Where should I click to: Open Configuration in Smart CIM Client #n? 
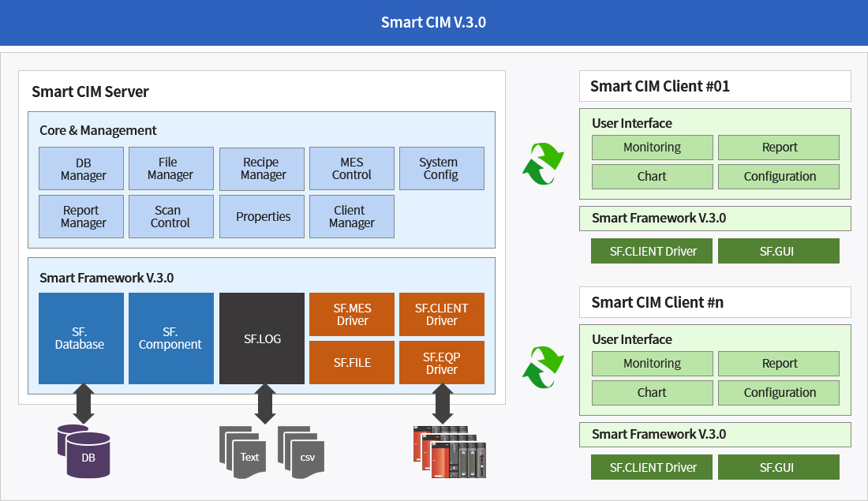779,392
